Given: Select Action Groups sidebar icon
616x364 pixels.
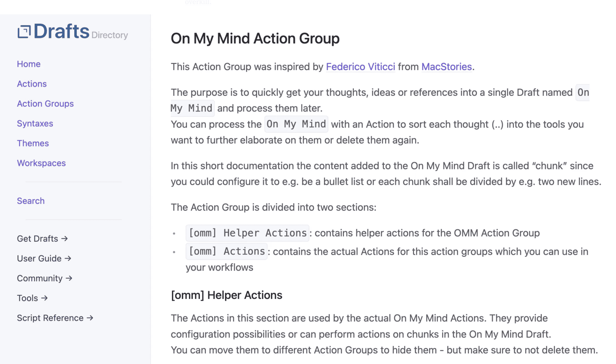Looking at the screenshot, I should click(x=45, y=103).
